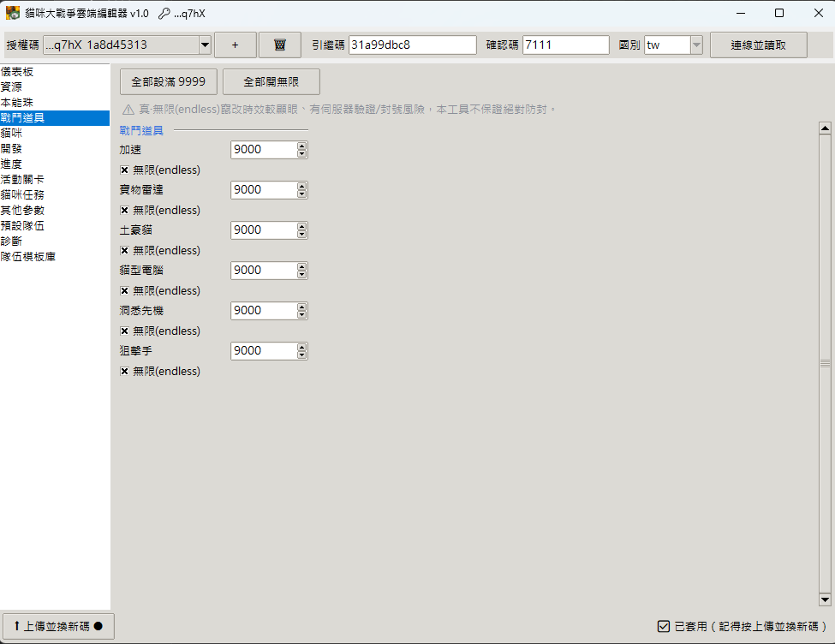Click the trash can delete button
The image size is (835, 644).
[279, 45]
